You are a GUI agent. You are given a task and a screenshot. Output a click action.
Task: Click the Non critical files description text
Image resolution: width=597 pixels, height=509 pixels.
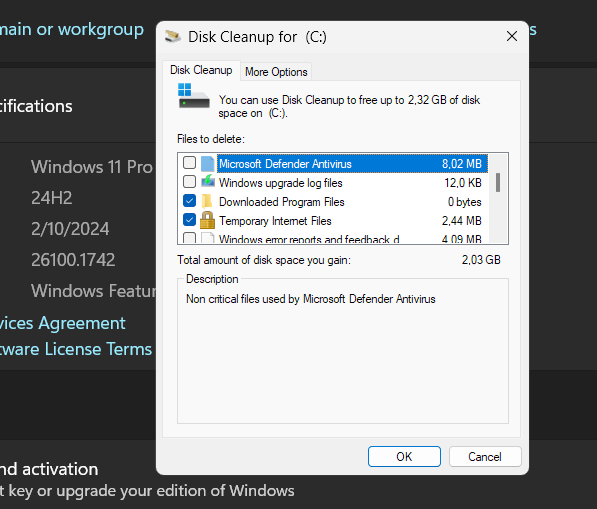[310, 299]
